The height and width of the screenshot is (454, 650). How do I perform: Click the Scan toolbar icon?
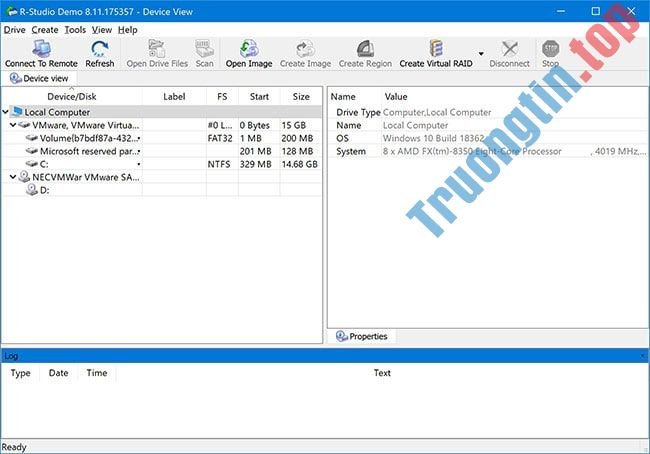pos(204,48)
